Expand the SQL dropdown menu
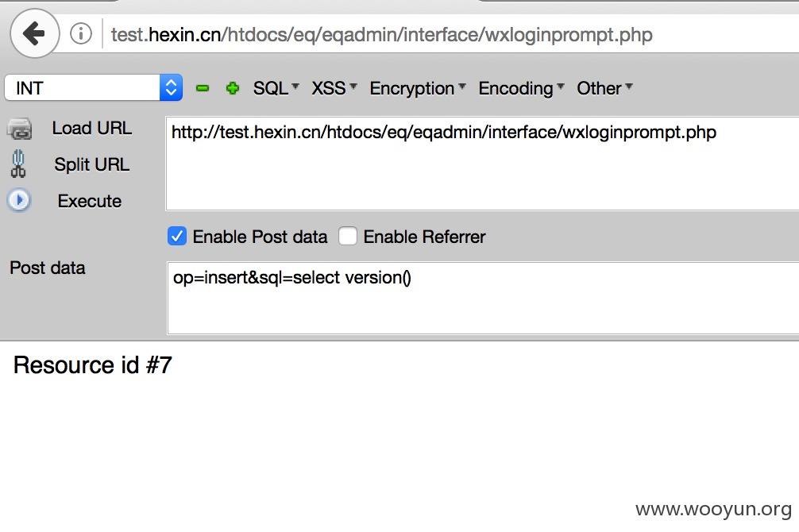 click(276, 88)
